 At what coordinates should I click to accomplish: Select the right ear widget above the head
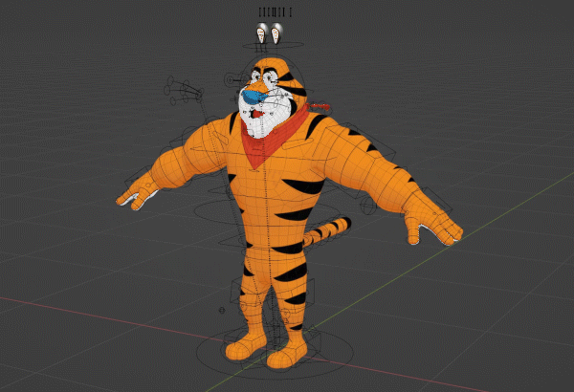tap(276, 33)
